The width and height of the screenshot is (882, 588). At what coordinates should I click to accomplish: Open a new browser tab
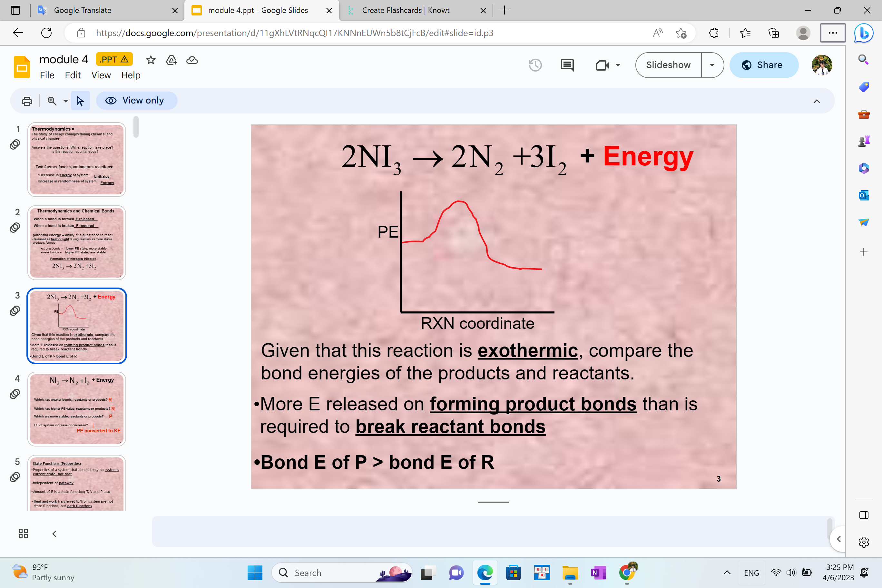(x=505, y=11)
